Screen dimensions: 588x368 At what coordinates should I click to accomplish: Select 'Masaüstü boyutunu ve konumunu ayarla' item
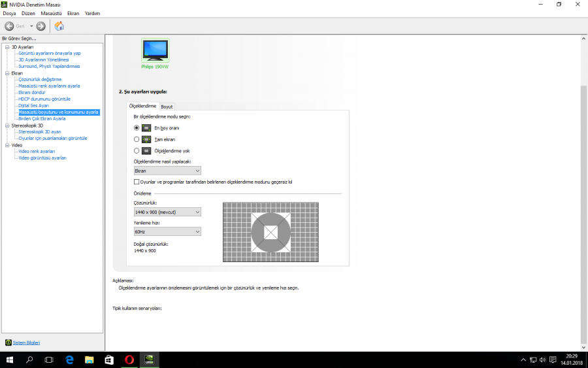pyautogui.click(x=59, y=112)
